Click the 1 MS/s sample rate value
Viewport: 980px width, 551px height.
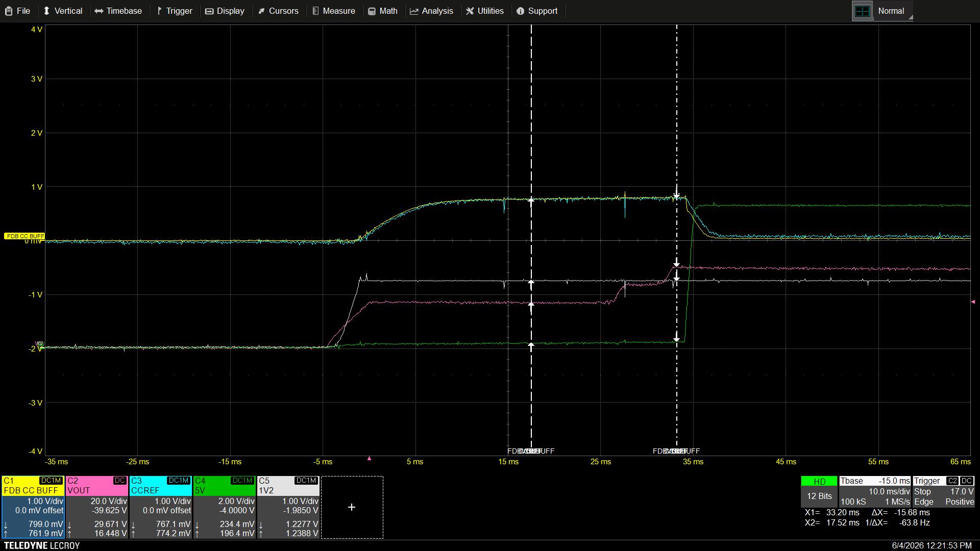pos(897,502)
